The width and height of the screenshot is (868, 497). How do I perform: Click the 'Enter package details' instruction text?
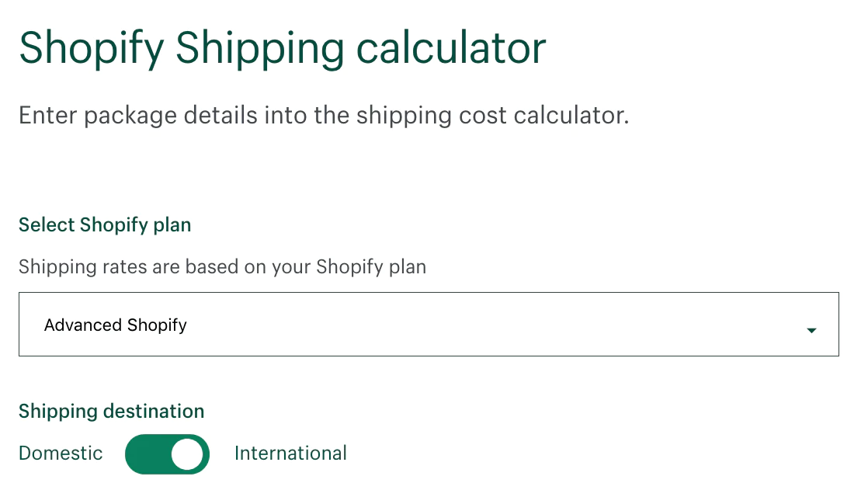(x=323, y=116)
